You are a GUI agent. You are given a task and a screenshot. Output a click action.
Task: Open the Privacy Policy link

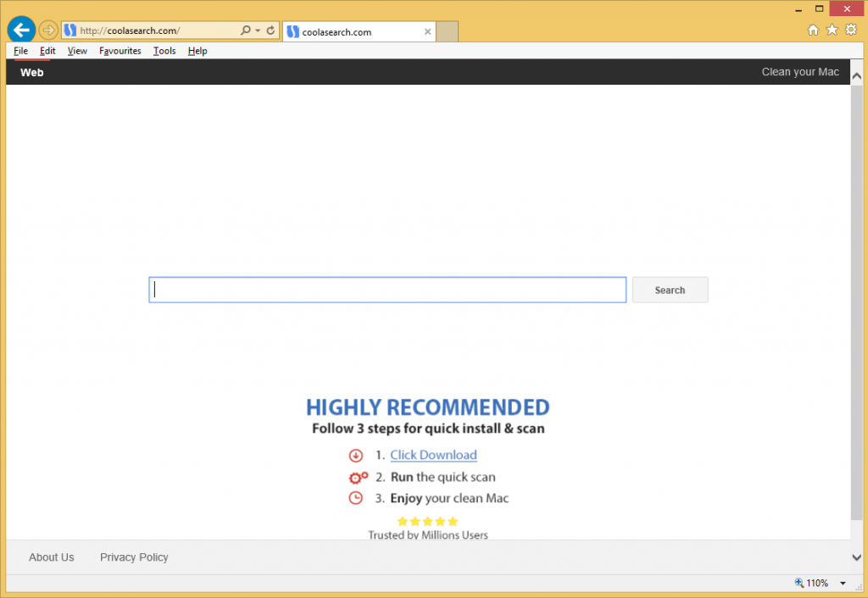click(134, 557)
